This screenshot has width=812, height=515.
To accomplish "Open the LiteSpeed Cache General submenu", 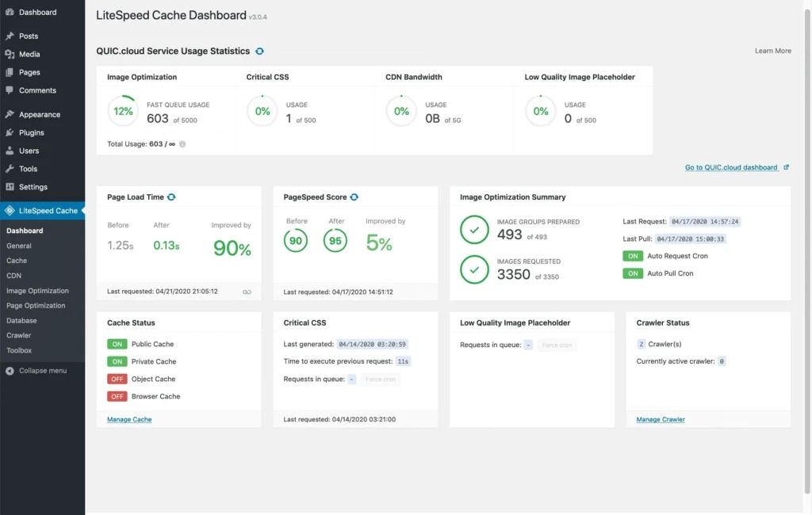I will (x=19, y=246).
